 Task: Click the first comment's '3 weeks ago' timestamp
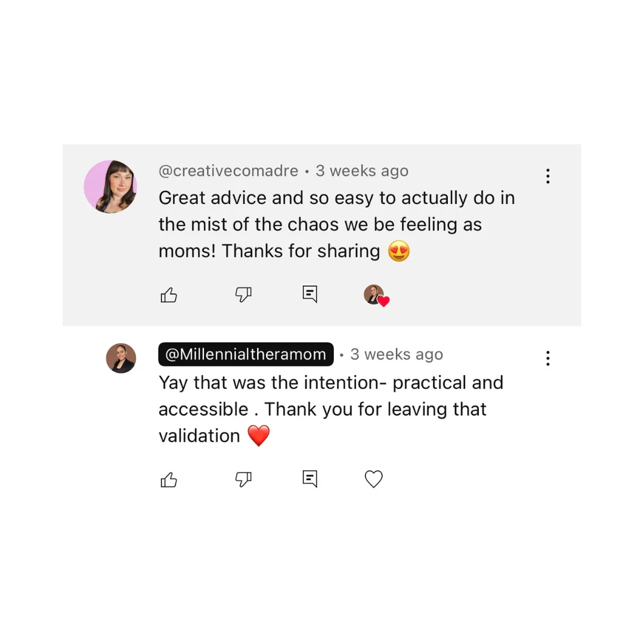pos(362,171)
